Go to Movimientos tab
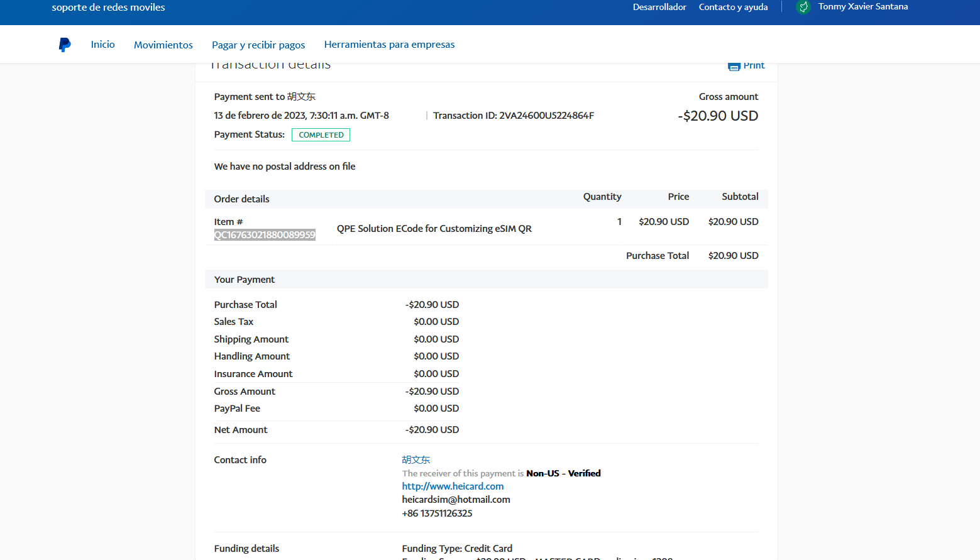 [163, 45]
